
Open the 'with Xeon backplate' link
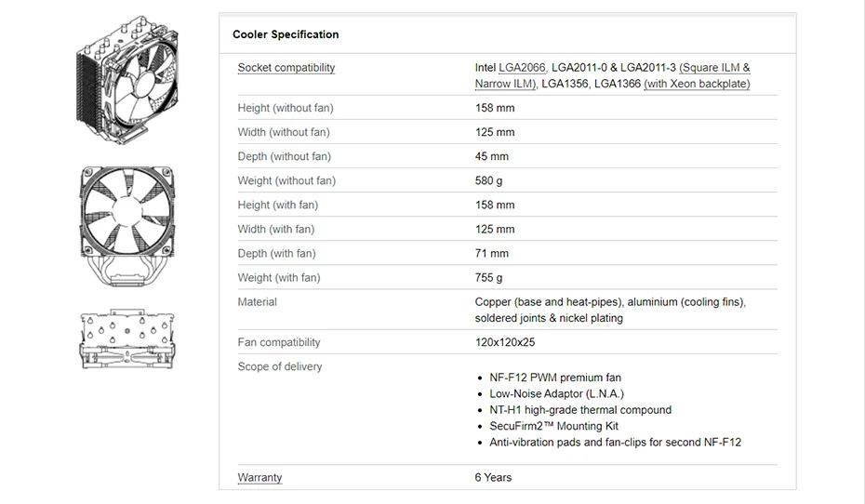pos(697,84)
